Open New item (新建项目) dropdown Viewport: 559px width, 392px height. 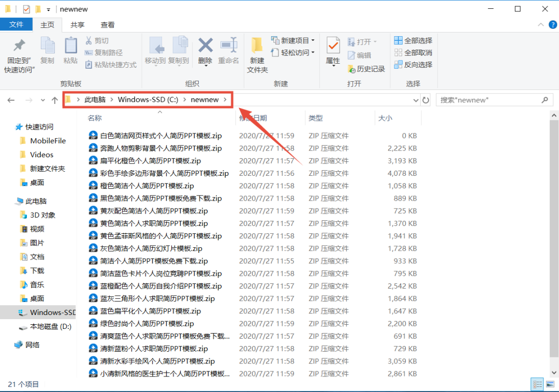point(292,40)
